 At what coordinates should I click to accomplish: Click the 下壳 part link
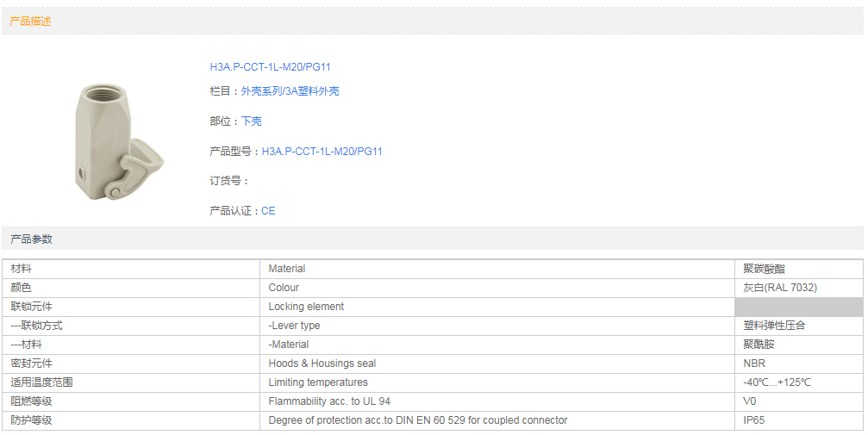251,121
